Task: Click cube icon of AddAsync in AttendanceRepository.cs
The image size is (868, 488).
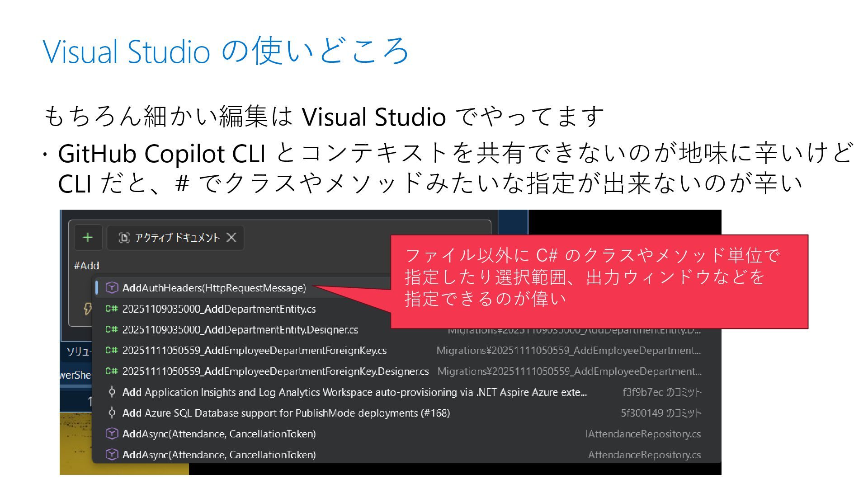Action: (112, 454)
